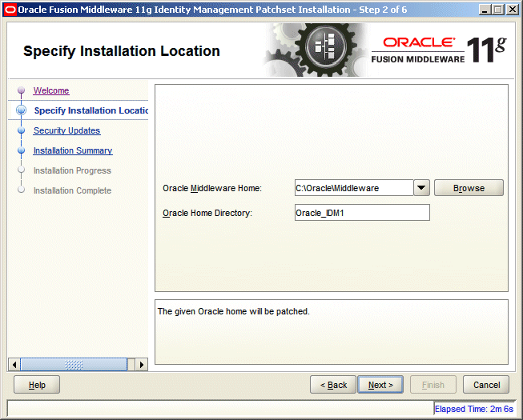This screenshot has height=420, width=523.
Task: Select Specify Installation Location step
Action: pos(91,110)
